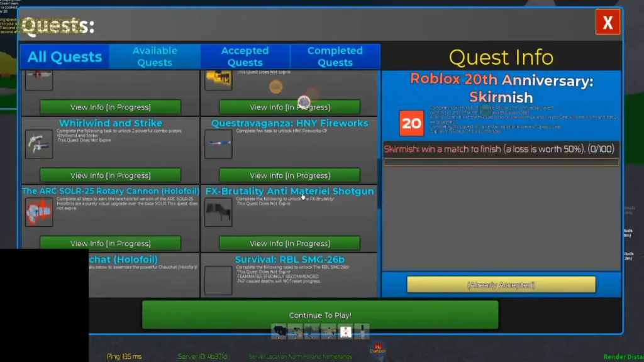
Task: View info for FX-Brutality Anti Materiel Shotgun quest
Action: (289, 243)
